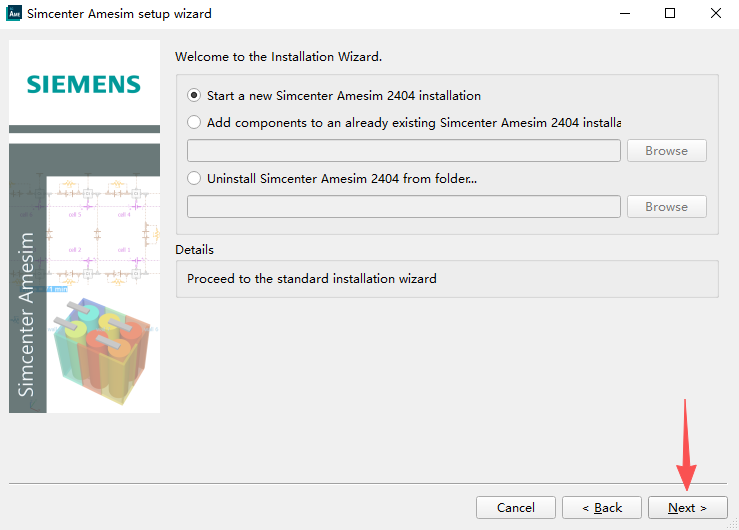This screenshot has height=530, width=739.
Task: Maximize the setup wizard window
Action: (670, 13)
